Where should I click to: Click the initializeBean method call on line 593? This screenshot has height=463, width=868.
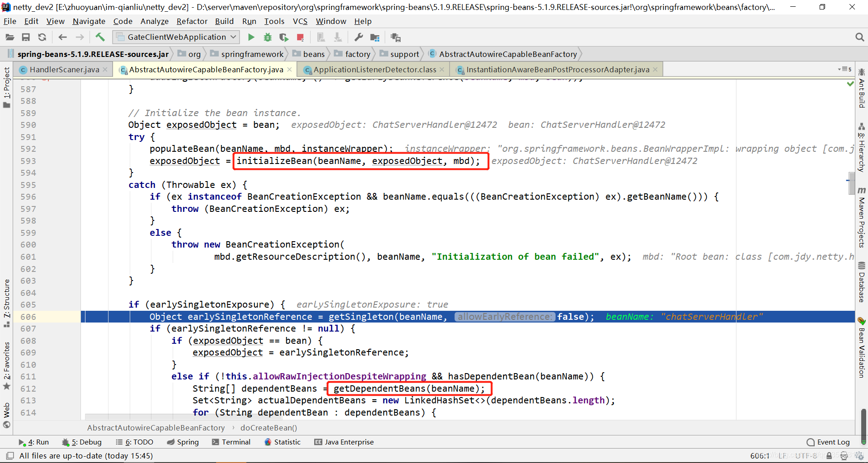click(x=358, y=161)
